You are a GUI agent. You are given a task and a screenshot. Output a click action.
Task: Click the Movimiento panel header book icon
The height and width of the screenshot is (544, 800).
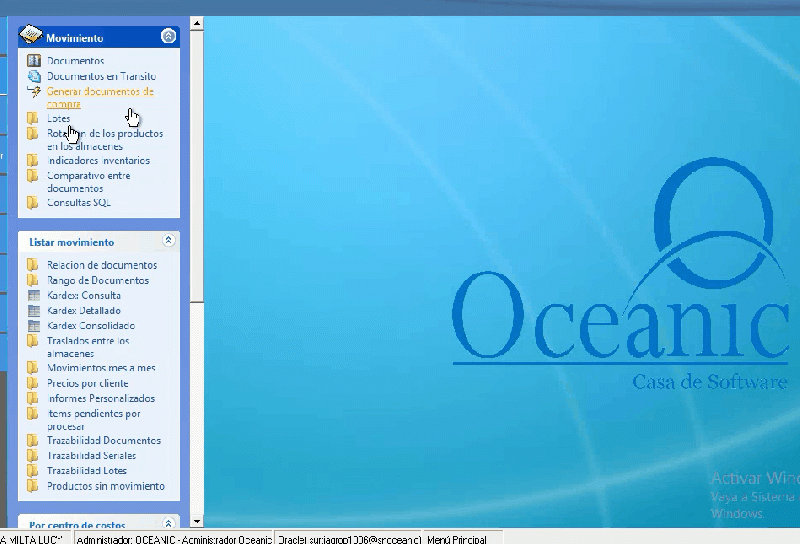click(31, 36)
